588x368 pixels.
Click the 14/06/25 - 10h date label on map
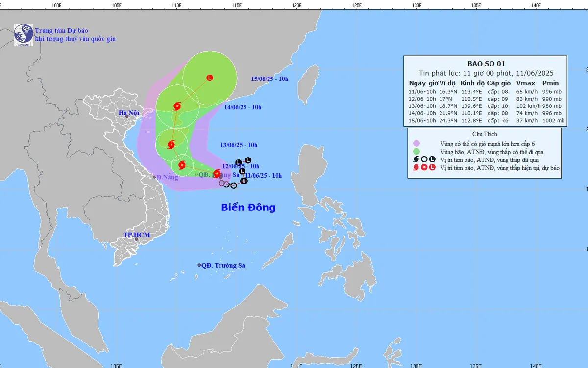[x=243, y=107]
